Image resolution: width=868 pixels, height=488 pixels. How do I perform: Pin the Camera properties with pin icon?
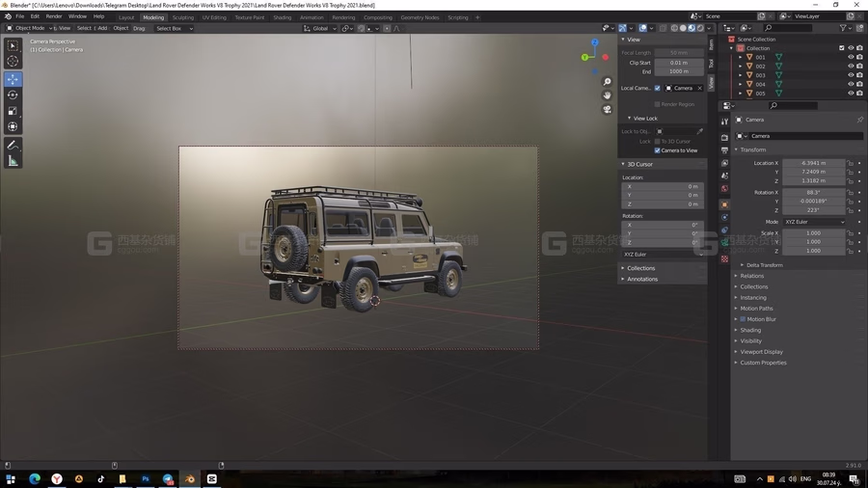coord(859,120)
